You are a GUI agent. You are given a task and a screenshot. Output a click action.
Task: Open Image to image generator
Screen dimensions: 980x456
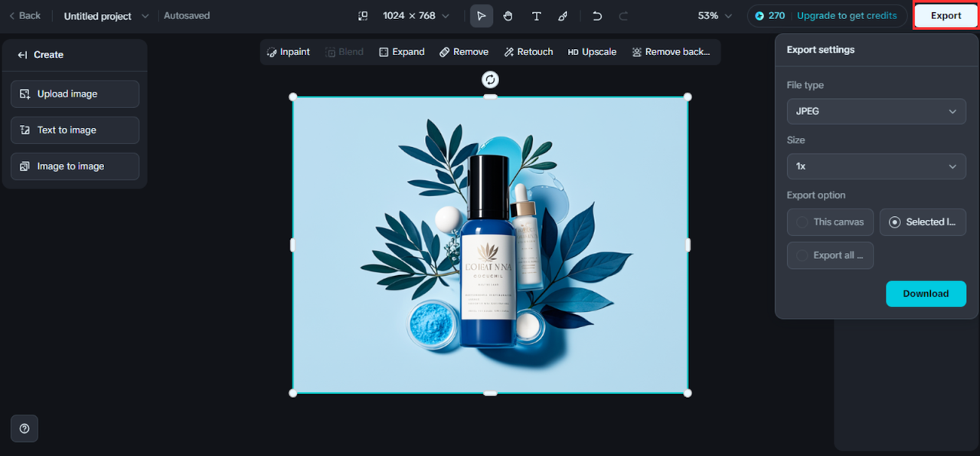click(75, 166)
